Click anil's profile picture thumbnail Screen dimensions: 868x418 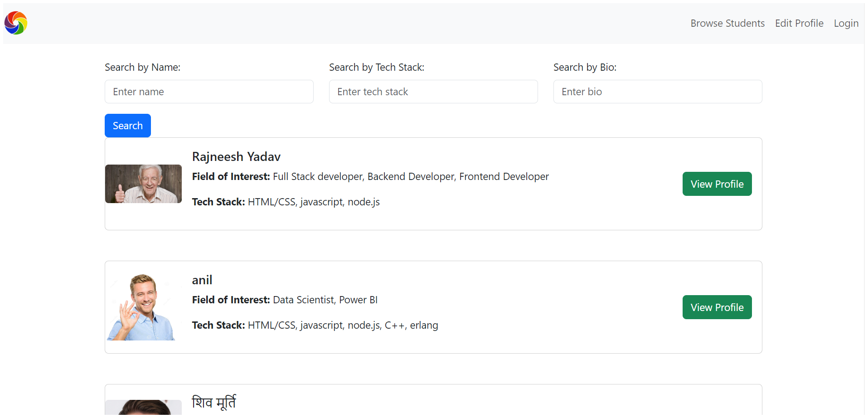point(141,307)
